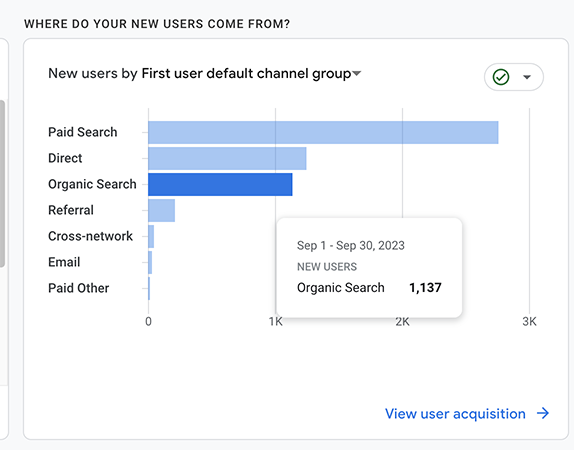This screenshot has height=450, width=574.
Task: Click the Organic Search channel label
Action: click(x=92, y=184)
